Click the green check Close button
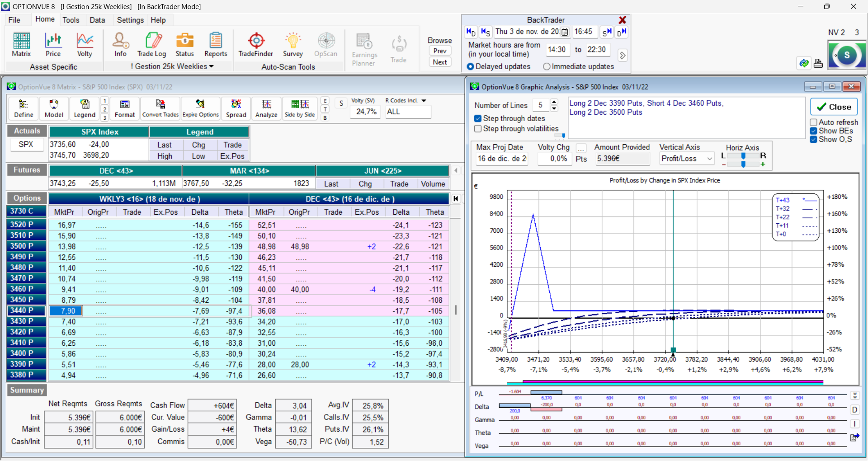This screenshot has width=868, height=461. click(834, 107)
